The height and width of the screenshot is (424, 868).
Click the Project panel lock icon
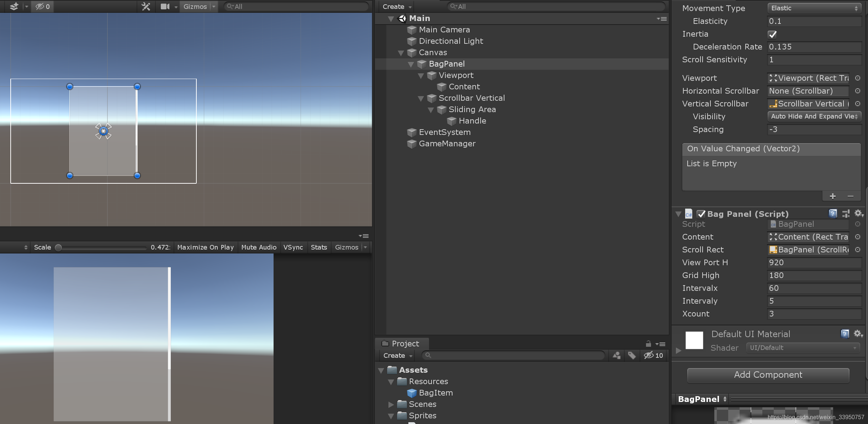tap(648, 344)
